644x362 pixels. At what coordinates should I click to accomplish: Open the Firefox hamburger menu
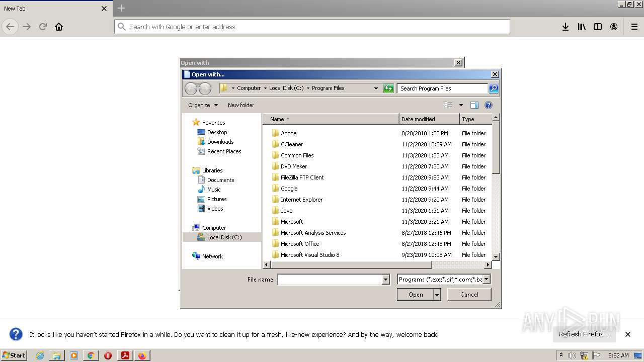click(x=634, y=27)
